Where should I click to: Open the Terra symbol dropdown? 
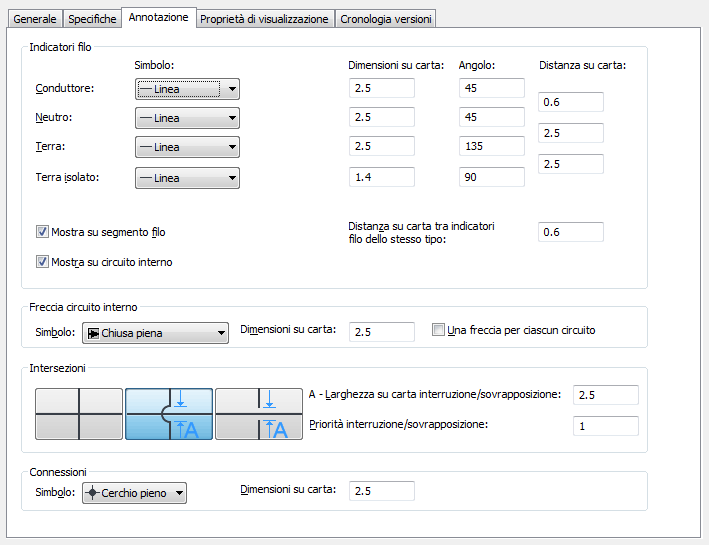tap(187, 147)
